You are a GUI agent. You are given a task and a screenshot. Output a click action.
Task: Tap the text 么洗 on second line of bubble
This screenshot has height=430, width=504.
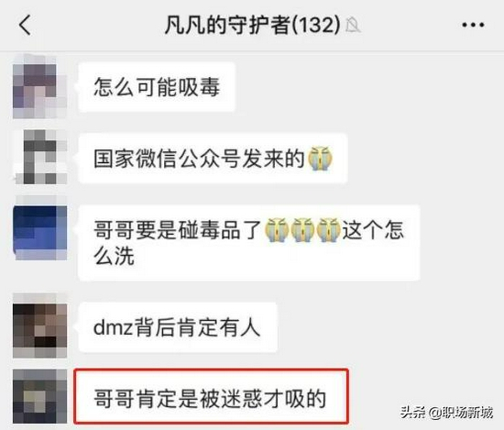(x=114, y=257)
